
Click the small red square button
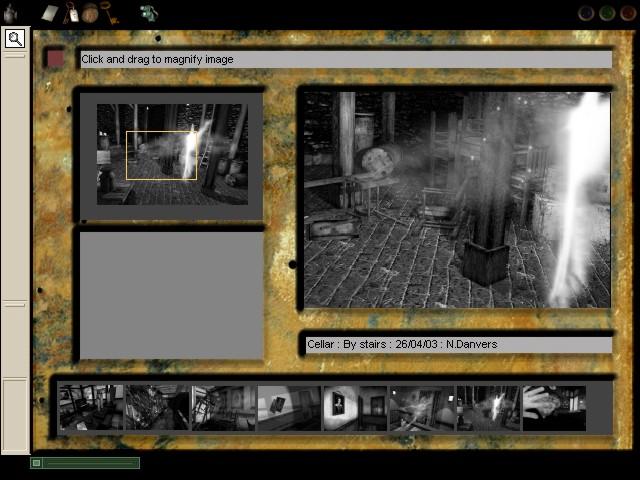(55, 58)
